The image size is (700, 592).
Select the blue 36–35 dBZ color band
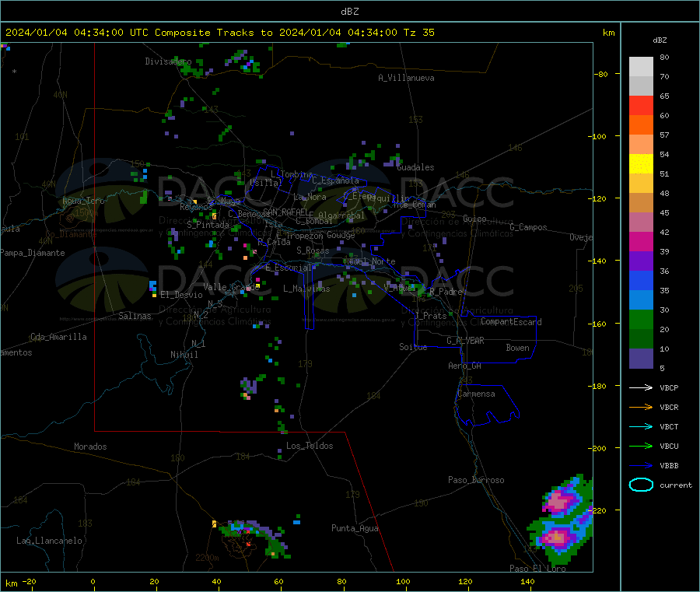641,280
